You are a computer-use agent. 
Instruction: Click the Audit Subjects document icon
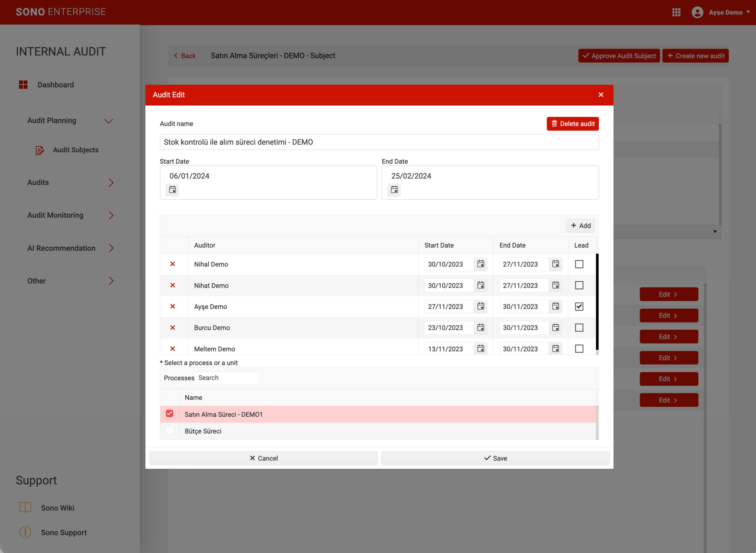click(40, 150)
